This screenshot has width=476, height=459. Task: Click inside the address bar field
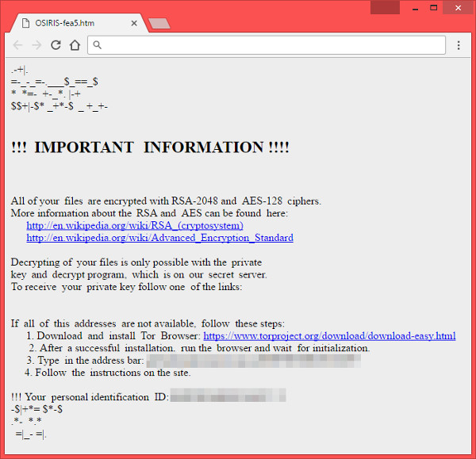coord(270,45)
